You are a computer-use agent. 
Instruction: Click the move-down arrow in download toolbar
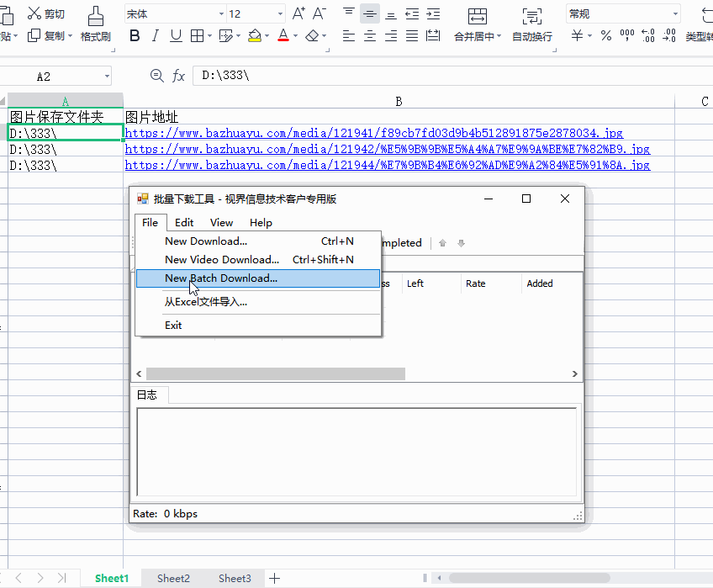[x=461, y=243]
